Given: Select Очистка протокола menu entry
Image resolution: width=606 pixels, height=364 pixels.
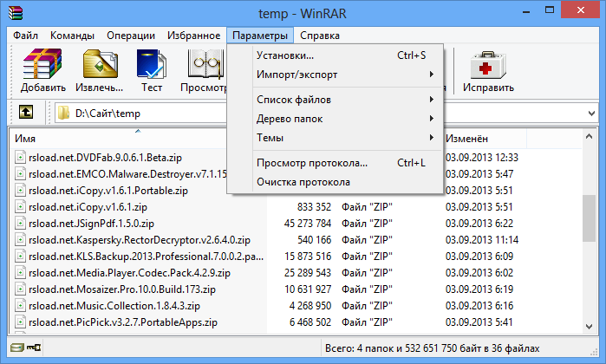Looking at the screenshot, I should point(335,182).
